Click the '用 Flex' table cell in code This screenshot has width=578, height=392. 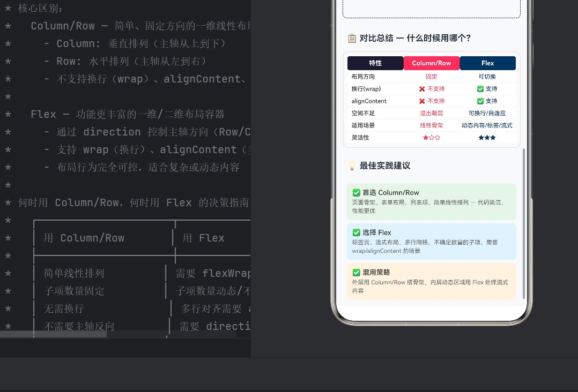204,238
